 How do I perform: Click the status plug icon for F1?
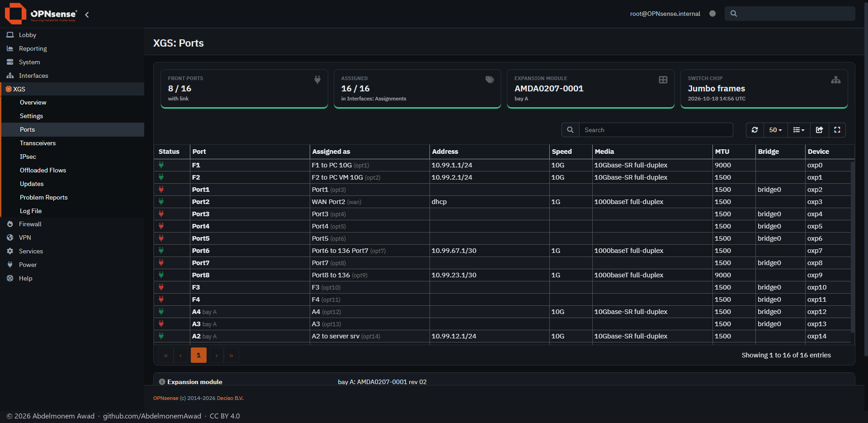[161, 165]
